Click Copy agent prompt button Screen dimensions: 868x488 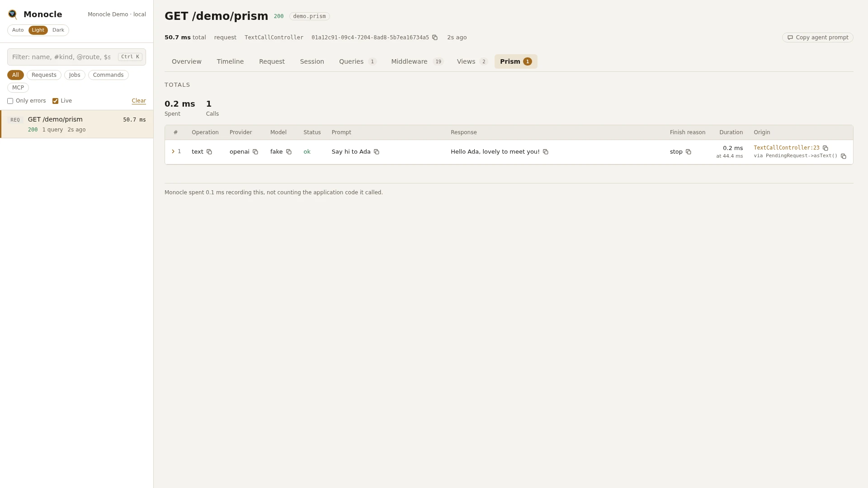(817, 38)
